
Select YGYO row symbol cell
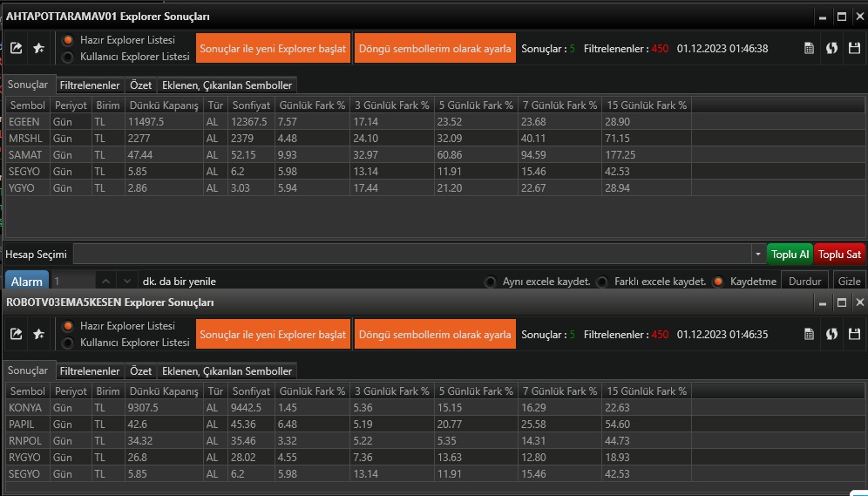click(x=28, y=188)
